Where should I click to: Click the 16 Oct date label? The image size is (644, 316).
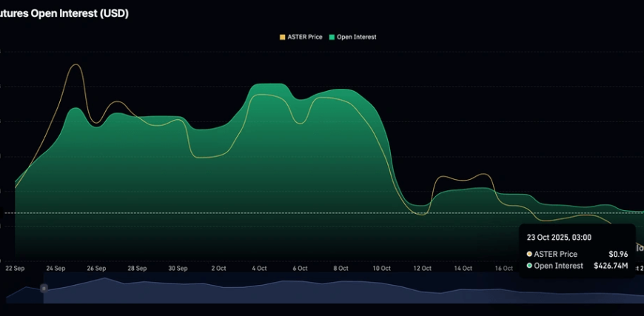click(503, 269)
